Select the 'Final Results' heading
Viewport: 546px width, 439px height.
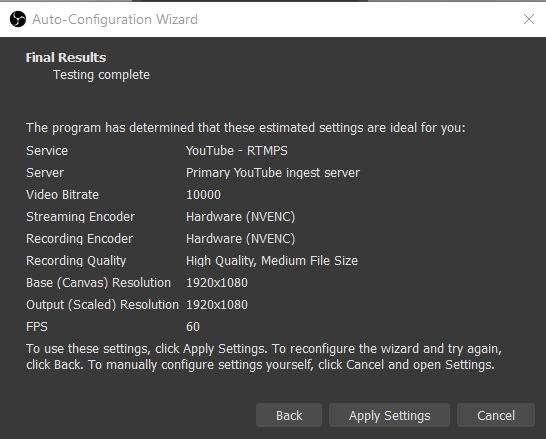66,57
